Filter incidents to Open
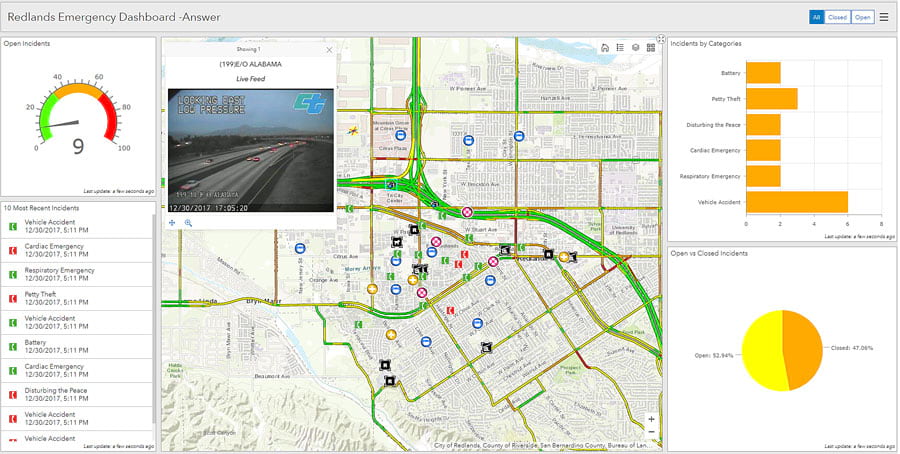Image resolution: width=900 pixels, height=454 pixels. [863, 17]
